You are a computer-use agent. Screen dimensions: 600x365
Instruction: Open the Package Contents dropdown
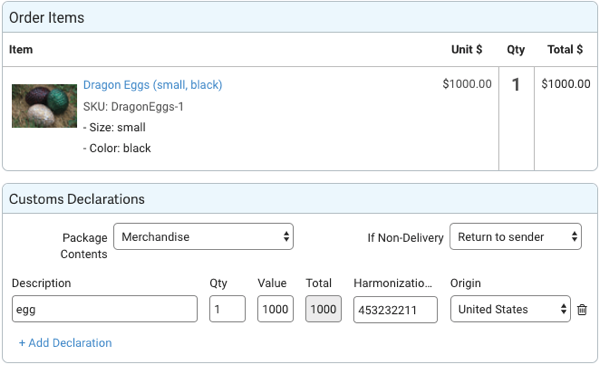[x=204, y=237]
